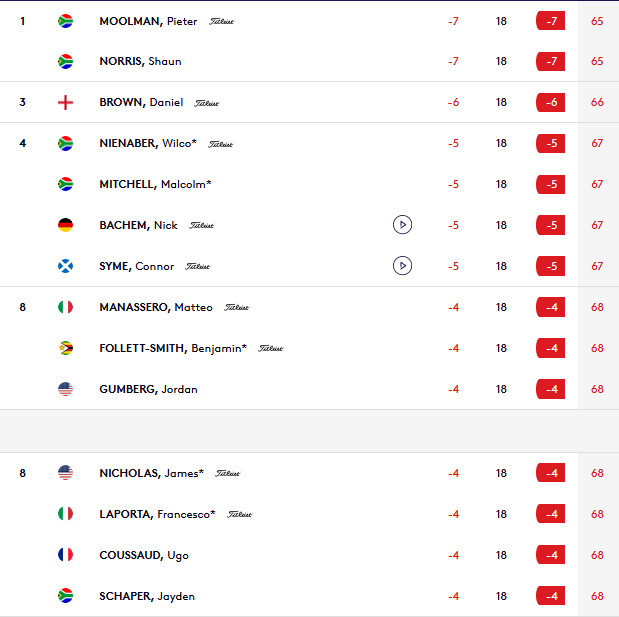
Task: Open Wilco Nienaber player profile
Action: (x=148, y=143)
